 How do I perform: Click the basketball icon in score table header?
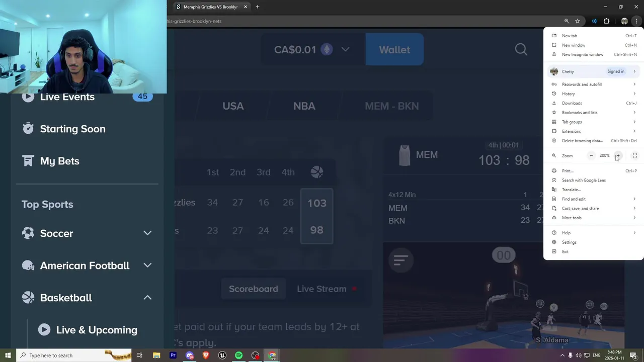point(317,172)
